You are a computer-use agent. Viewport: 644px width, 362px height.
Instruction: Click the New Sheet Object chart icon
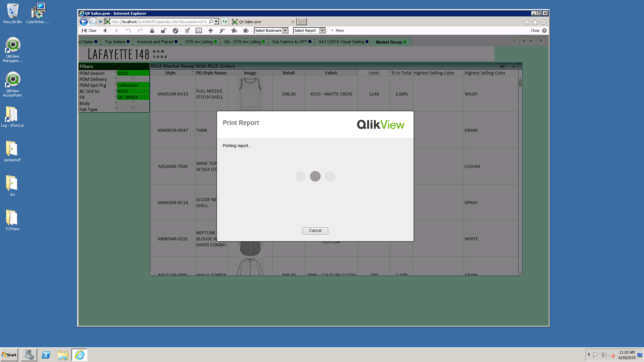click(199, 31)
